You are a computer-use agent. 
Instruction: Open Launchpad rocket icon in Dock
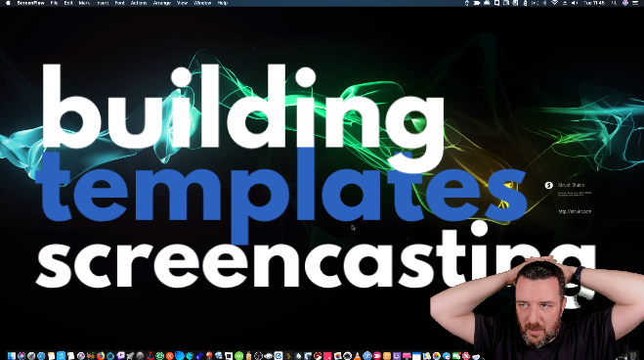point(31,356)
